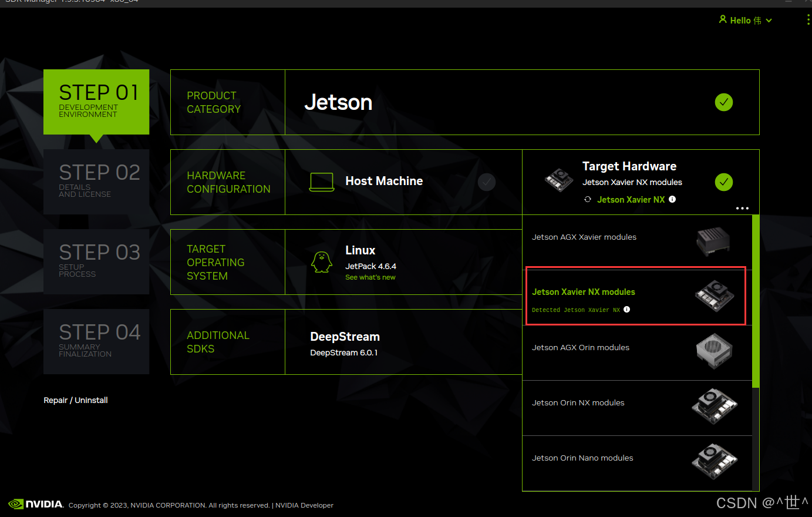This screenshot has width=812, height=517.
Task: Open the Hello user dropdown chevron
Action: 769,21
